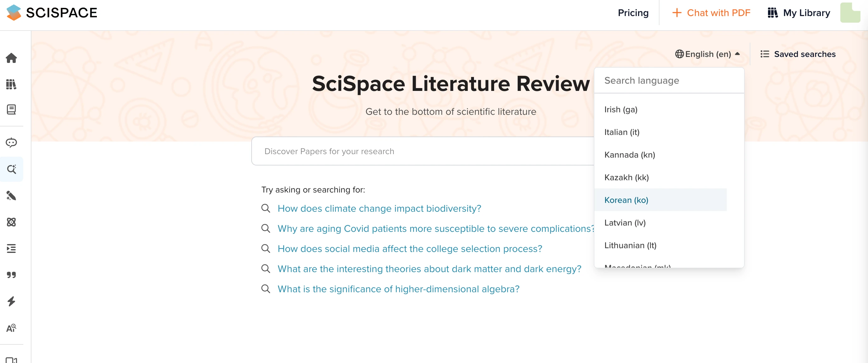
Task: Click Chat with PDF button
Action: point(711,13)
